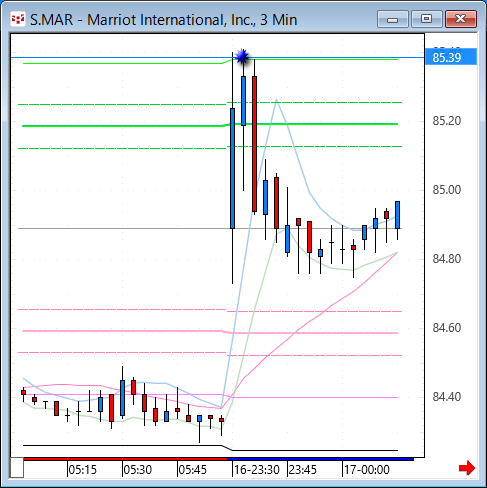Viewport: 487px width, 488px height.
Task: Click the red right-arrow at the bottom right
Action: [x=467, y=468]
